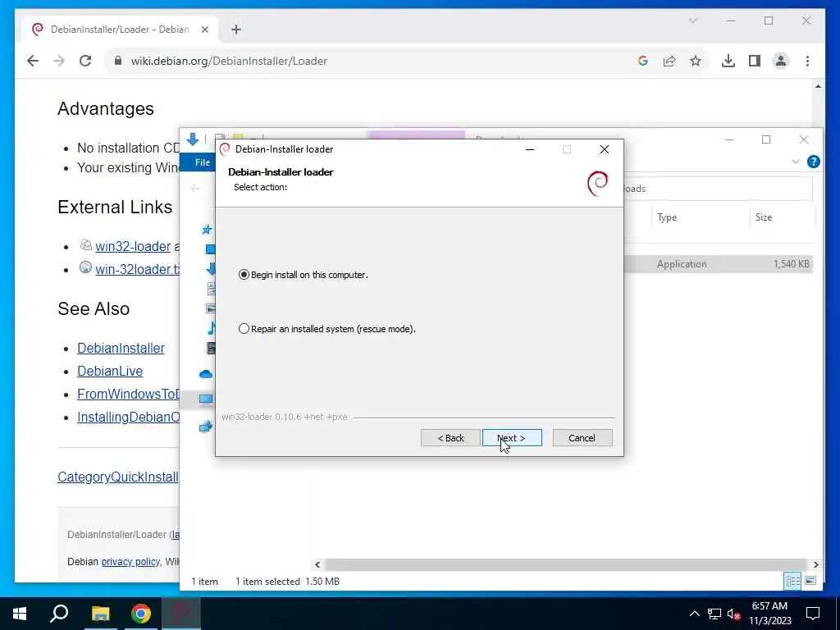Viewport: 840px width, 630px height.
Task: Click muted volume tray icon
Action: [x=734, y=614]
